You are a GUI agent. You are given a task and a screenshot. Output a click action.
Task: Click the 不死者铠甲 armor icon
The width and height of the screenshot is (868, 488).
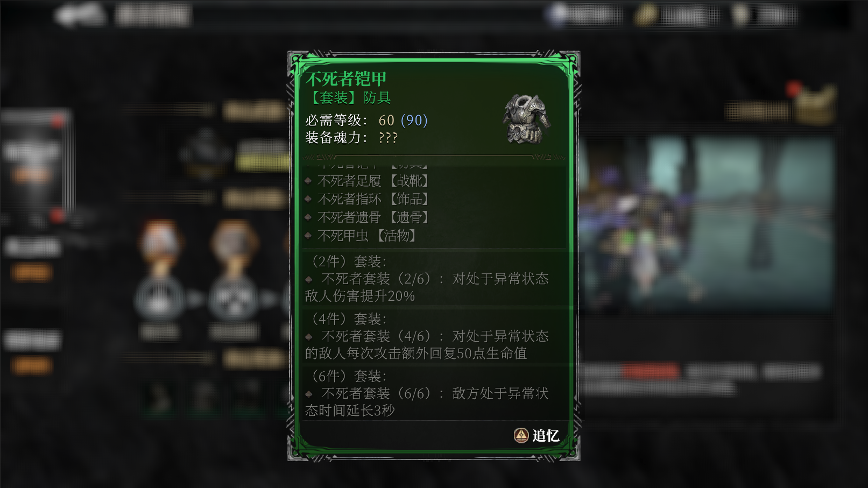tap(526, 119)
